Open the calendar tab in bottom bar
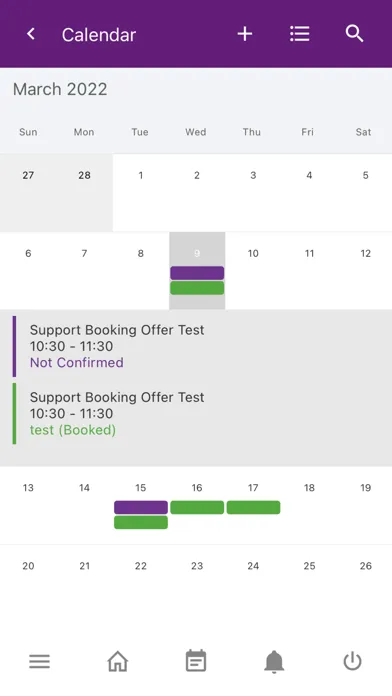The height and width of the screenshot is (696, 392). pos(196,661)
